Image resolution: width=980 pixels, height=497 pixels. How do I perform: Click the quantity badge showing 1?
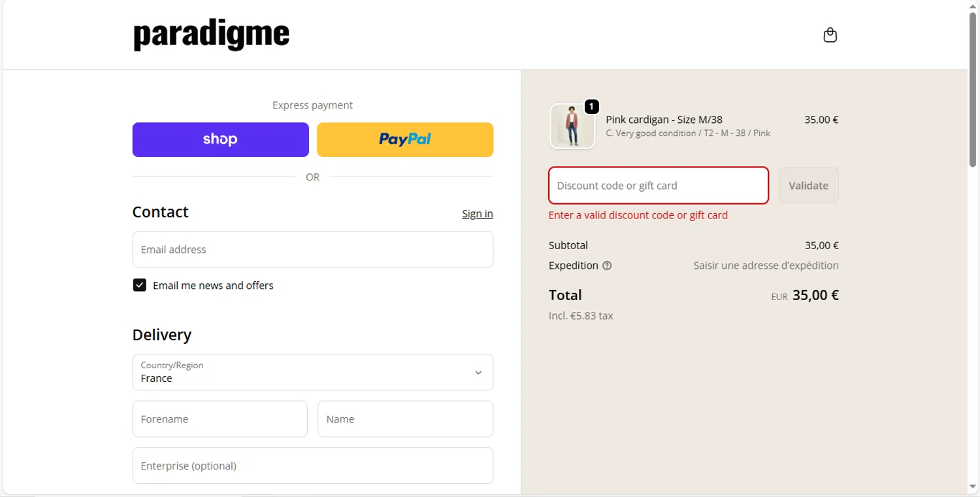coord(591,106)
